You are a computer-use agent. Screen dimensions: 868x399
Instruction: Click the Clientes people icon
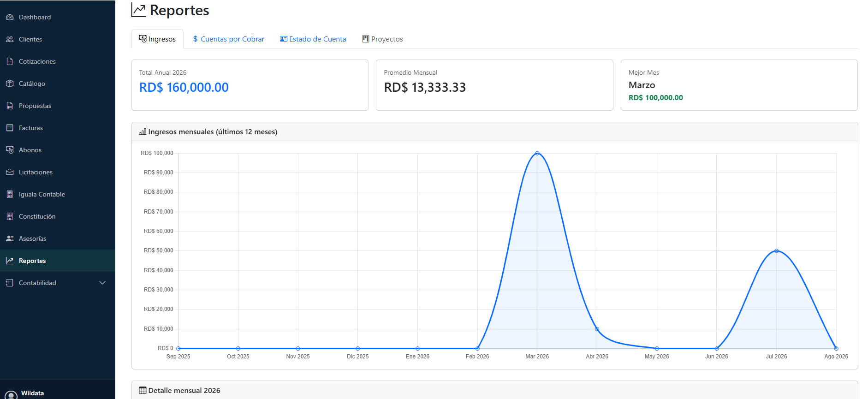[x=10, y=39]
